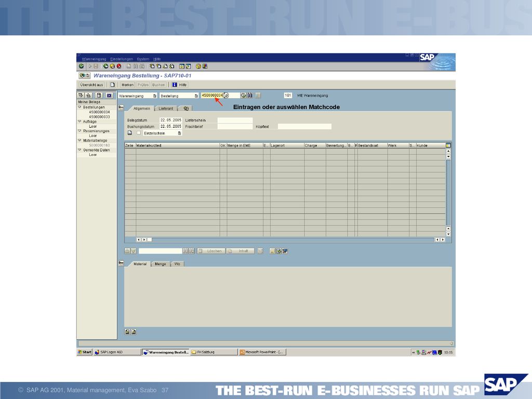Open the Wareneingang menu
The image size is (532, 399).
[94, 59]
